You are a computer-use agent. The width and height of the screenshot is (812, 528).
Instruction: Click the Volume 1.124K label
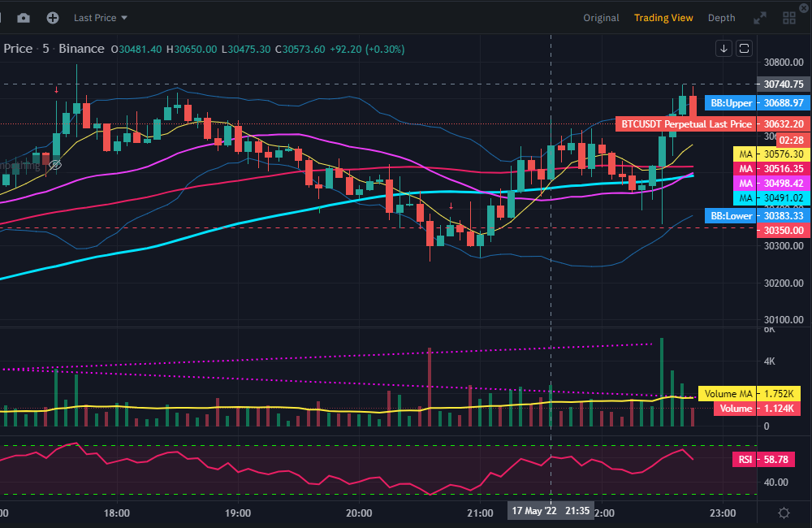pyautogui.click(x=757, y=409)
